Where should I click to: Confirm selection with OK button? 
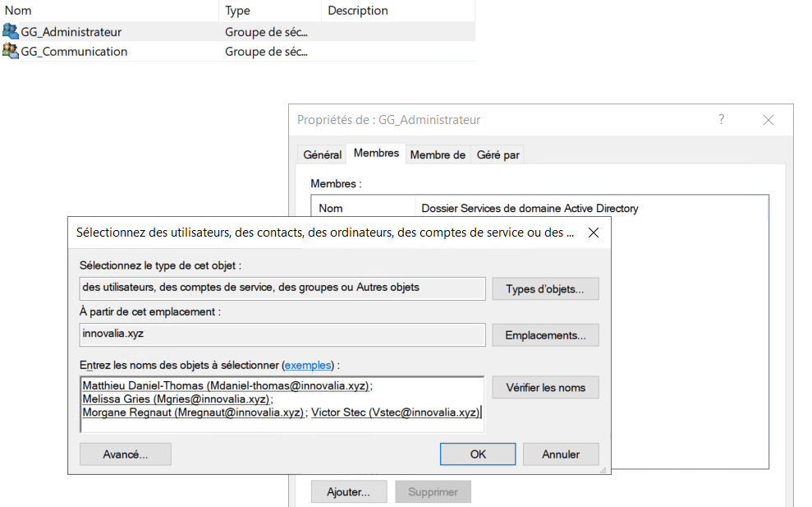click(x=478, y=454)
